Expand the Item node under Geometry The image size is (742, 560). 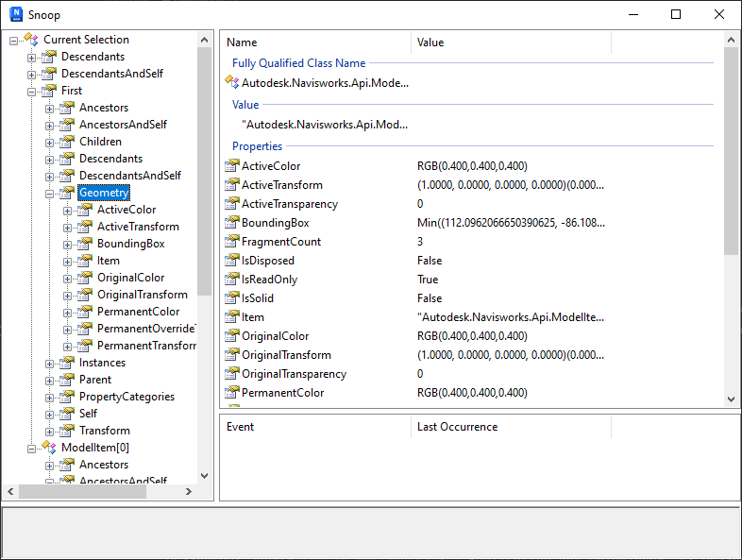click(67, 263)
